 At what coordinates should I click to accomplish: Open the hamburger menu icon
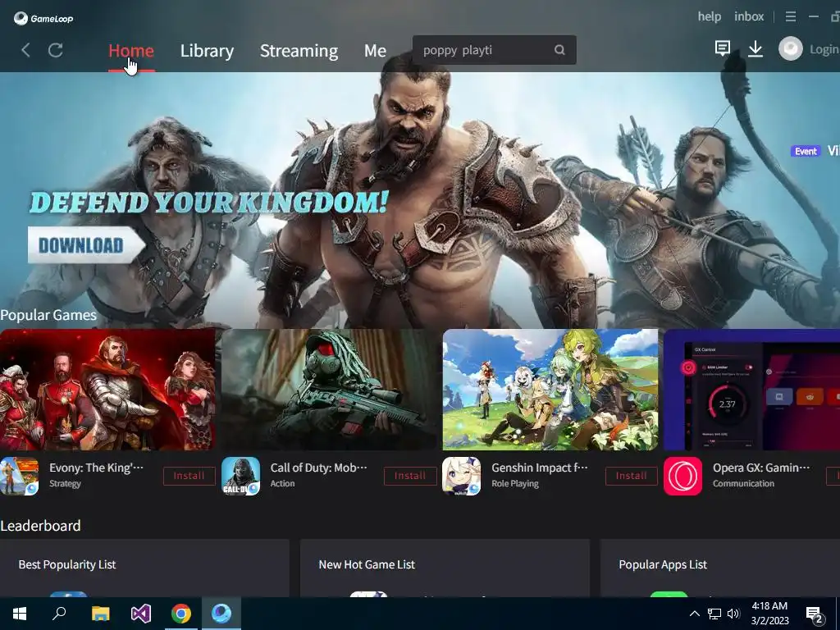pyautogui.click(x=791, y=16)
